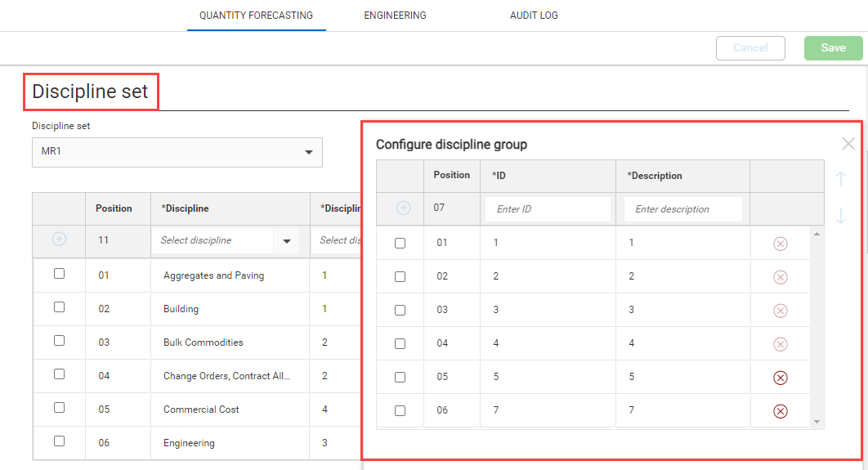Add new discipline row plus icon

[x=59, y=239]
